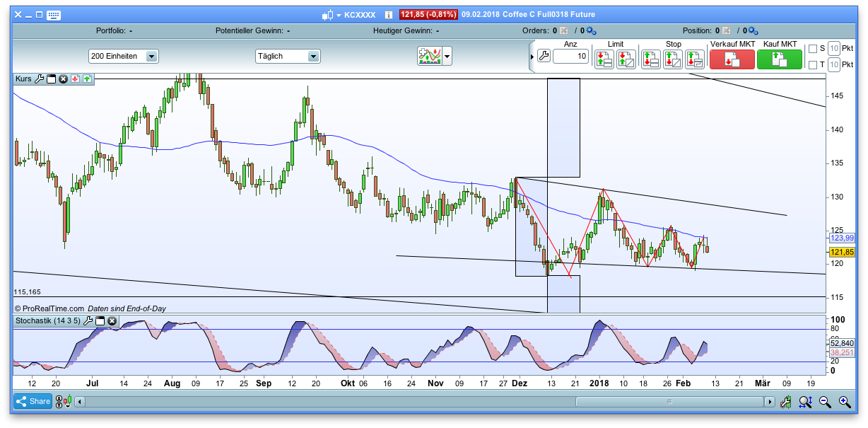Click the green up-arrow in Kurs panel
Screen dimensions: 868x428
(x=87, y=79)
